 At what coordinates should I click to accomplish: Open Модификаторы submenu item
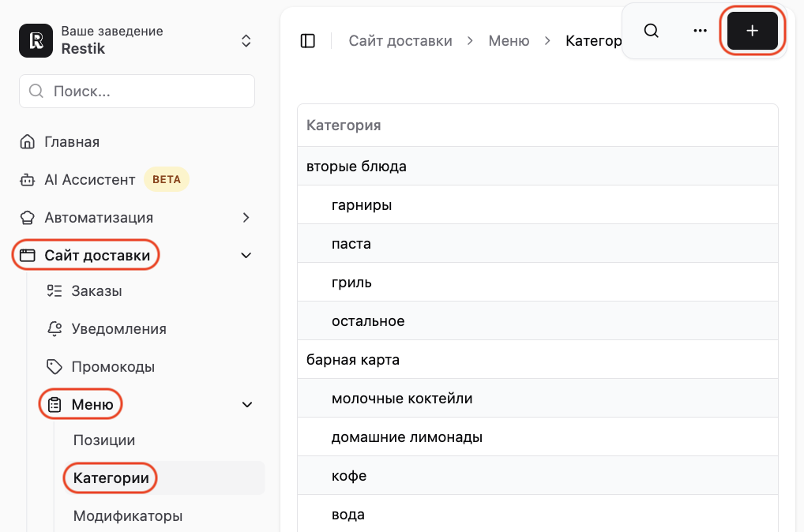coord(128,515)
